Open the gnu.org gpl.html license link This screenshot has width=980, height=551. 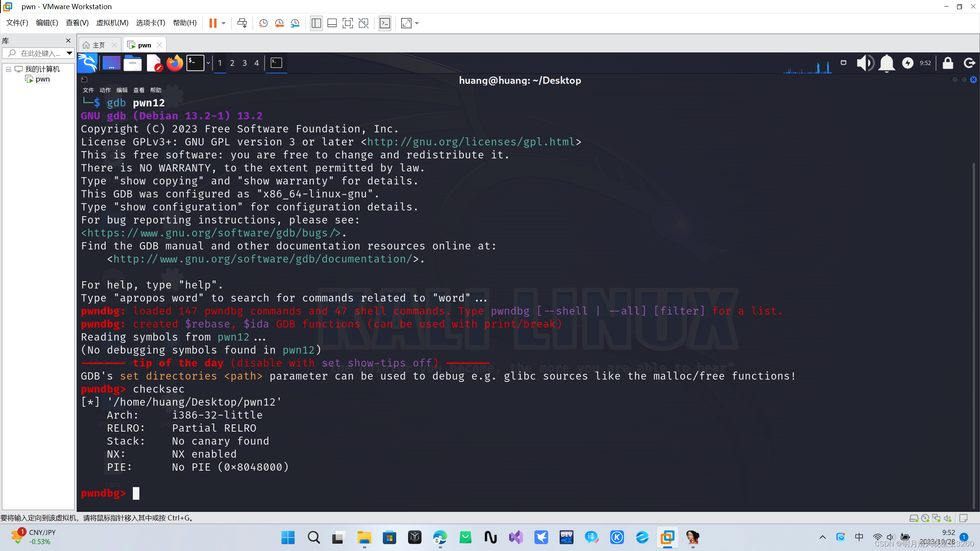pos(471,142)
